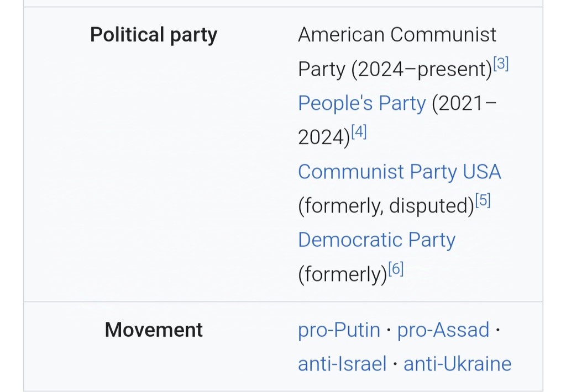Click the 'Party (2024–present)' text
This screenshot has width=566, height=392.
pos(395,70)
